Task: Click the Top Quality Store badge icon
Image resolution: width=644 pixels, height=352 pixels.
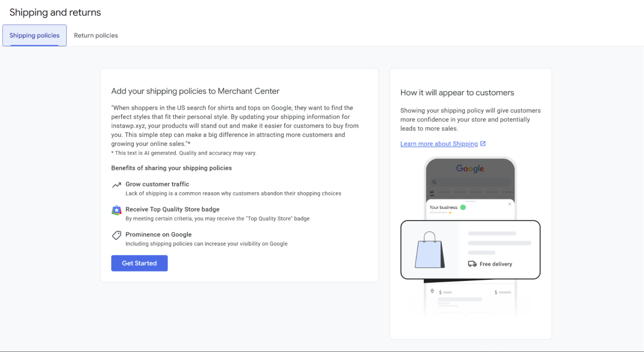Action: [116, 210]
